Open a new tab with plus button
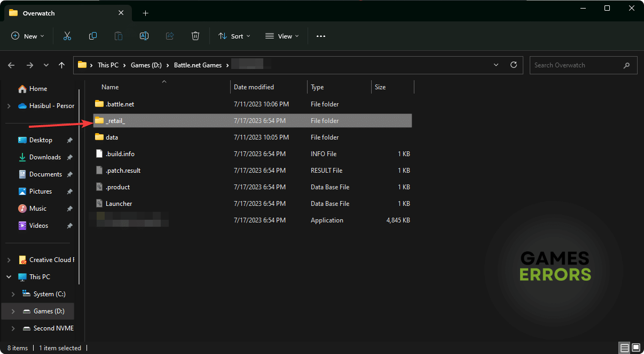 145,13
